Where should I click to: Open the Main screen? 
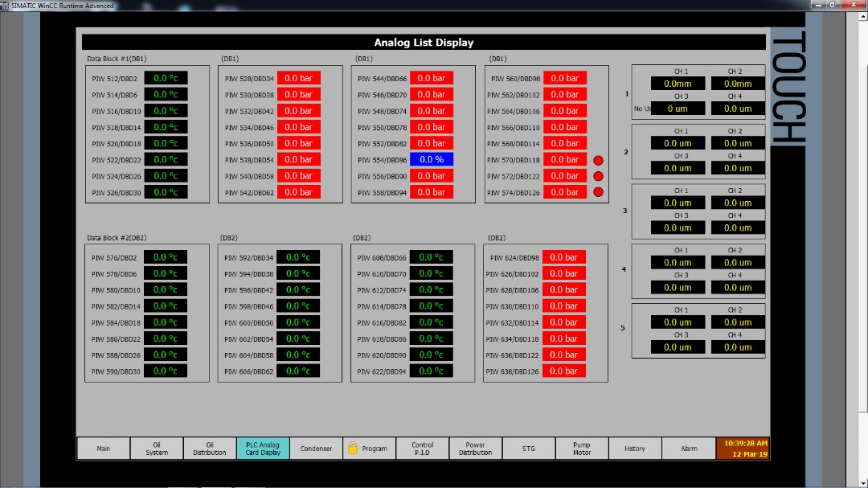[103, 449]
